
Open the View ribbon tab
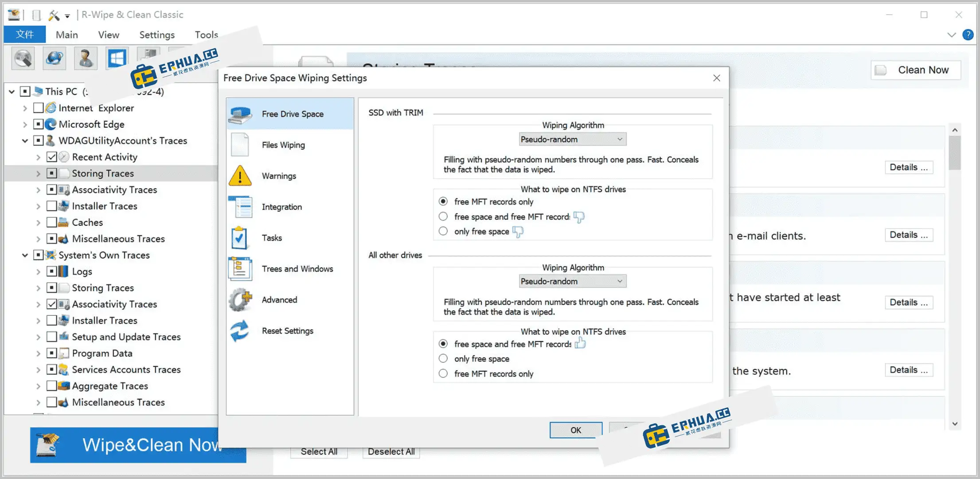(x=109, y=35)
